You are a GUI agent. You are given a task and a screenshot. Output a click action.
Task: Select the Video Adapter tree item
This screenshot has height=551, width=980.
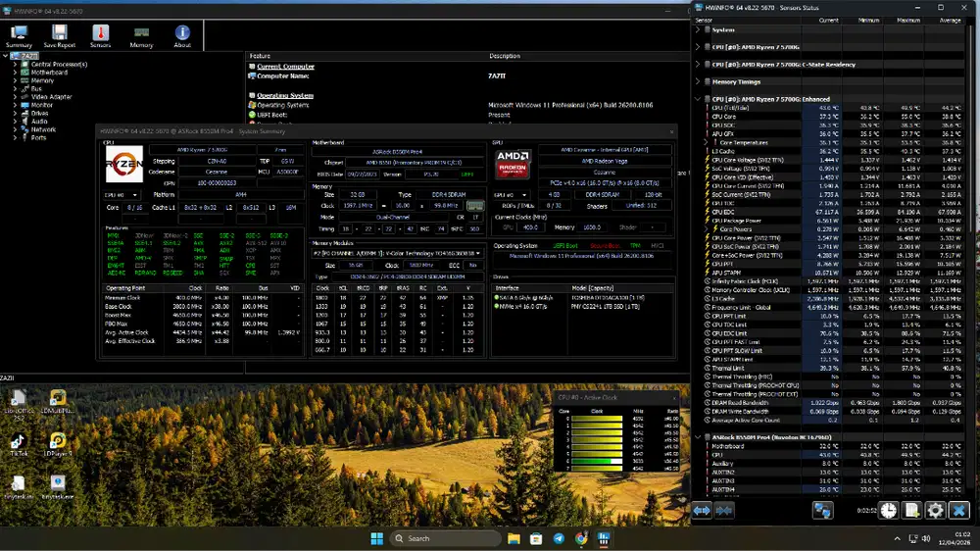[51, 97]
